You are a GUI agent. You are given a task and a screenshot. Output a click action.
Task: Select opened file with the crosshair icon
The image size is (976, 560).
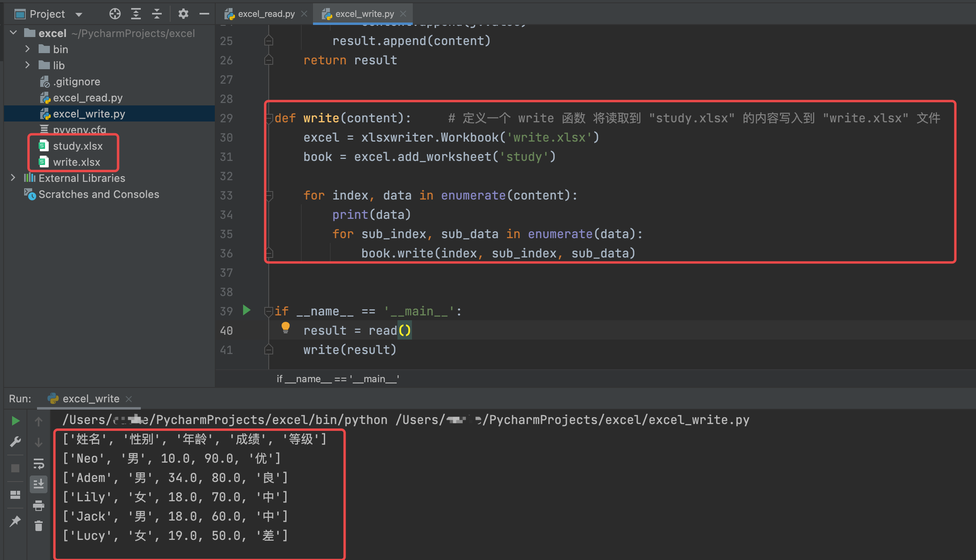[115, 14]
